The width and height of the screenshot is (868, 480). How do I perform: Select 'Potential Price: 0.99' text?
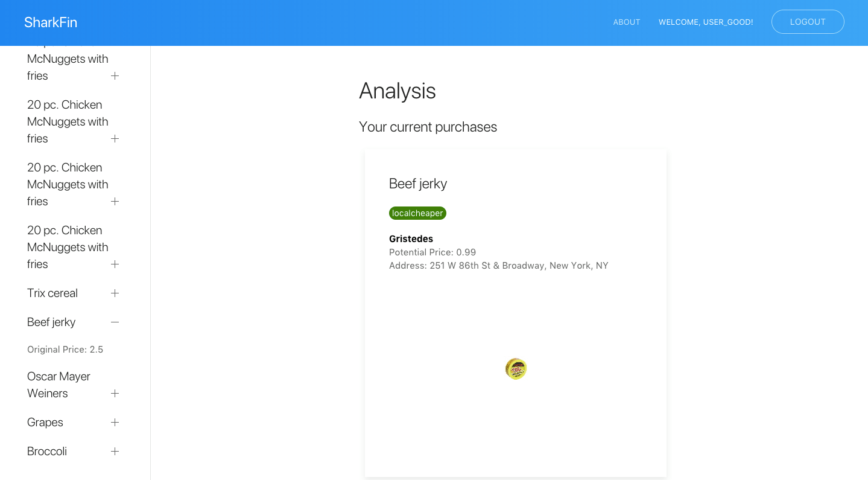pos(432,252)
